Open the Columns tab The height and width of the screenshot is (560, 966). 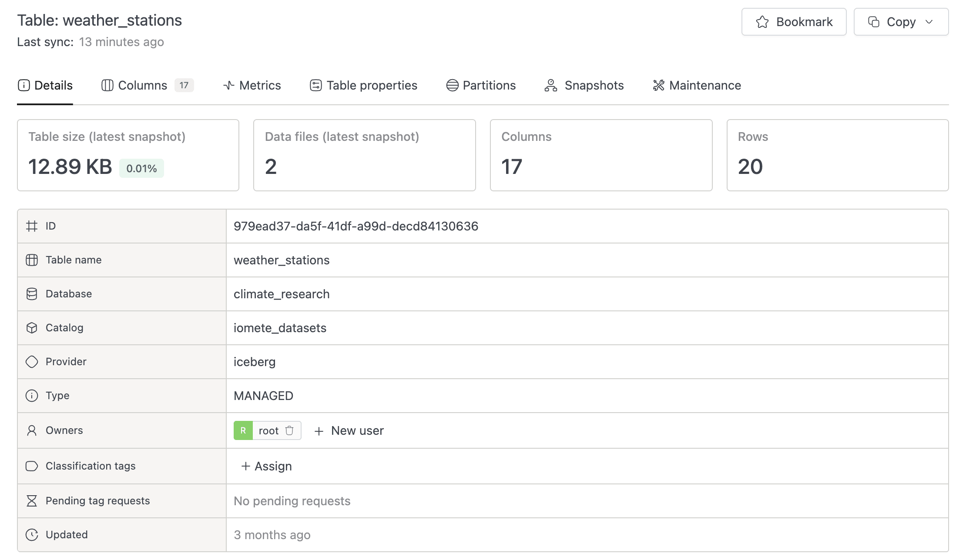click(x=142, y=85)
